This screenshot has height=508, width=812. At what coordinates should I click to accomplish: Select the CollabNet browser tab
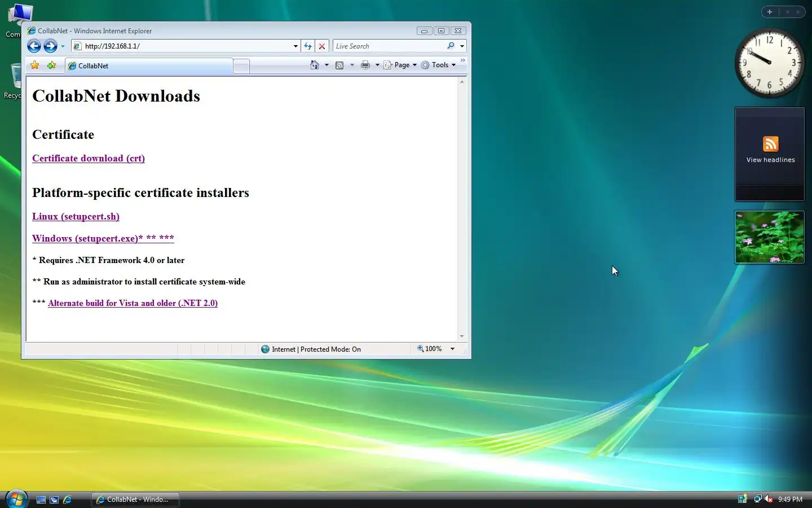(149, 66)
